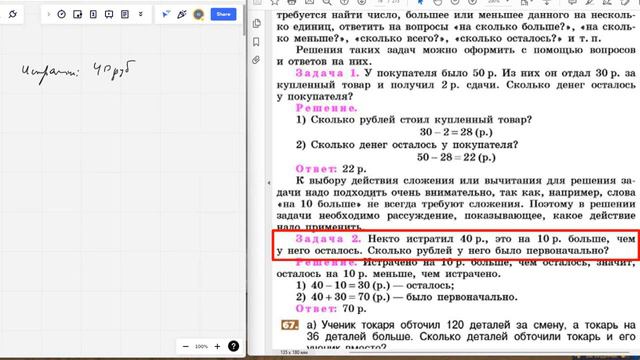Start the timer tool on whiteboard
This screenshot has width=640, height=360.
click(x=62, y=14)
